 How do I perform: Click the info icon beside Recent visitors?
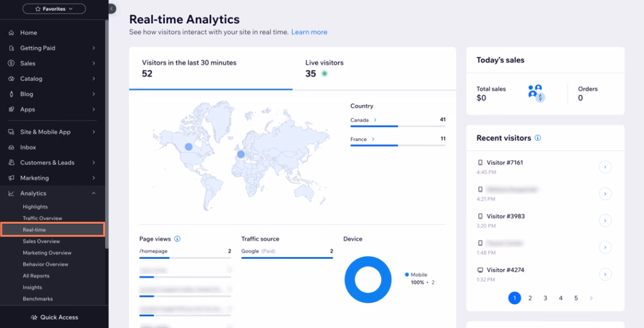tap(538, 138)
